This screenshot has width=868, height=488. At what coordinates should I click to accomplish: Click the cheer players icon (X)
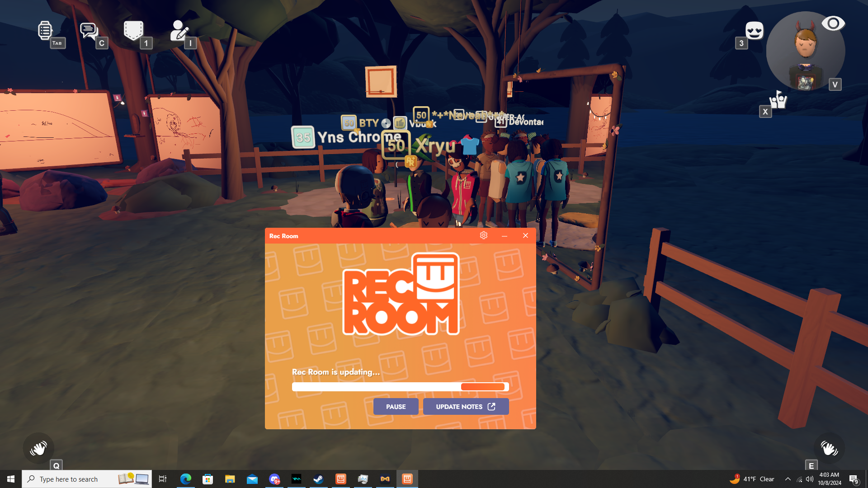click(778, 100)
